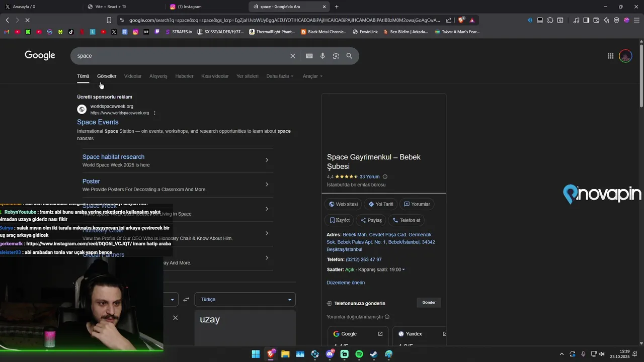644x362 pixels.
Task: Expand Space habitat research sitelink arrow
Action: tap(267, 160)
